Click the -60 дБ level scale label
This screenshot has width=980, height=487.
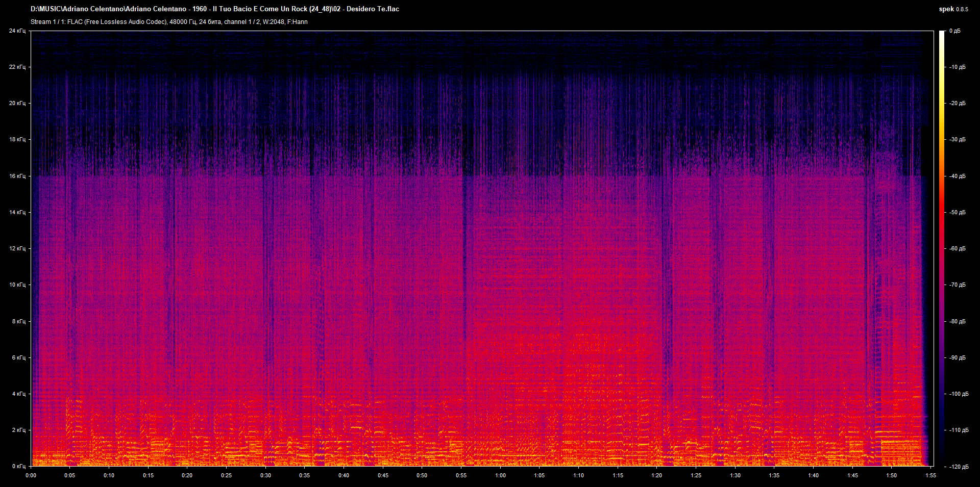tap(957, 249)
